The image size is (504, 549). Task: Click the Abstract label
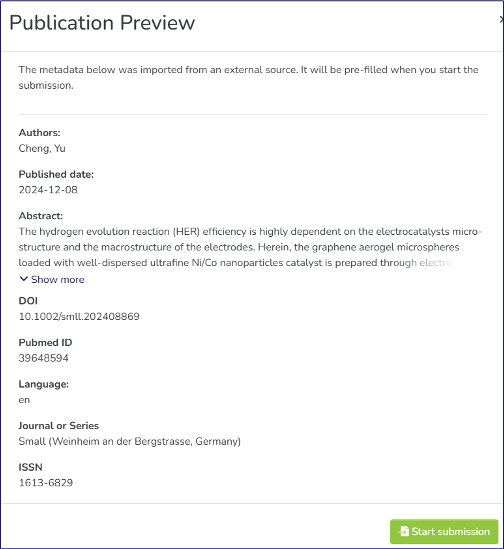[x=41, y=216]
